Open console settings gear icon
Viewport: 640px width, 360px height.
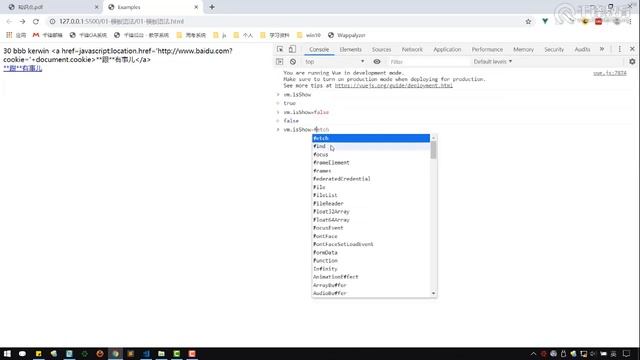(632, 62)
